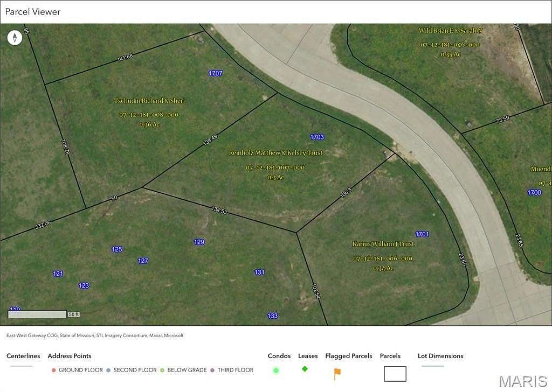Click the compass north arrow control
Viewport: 552px width, 392px height.
(15, 37)
